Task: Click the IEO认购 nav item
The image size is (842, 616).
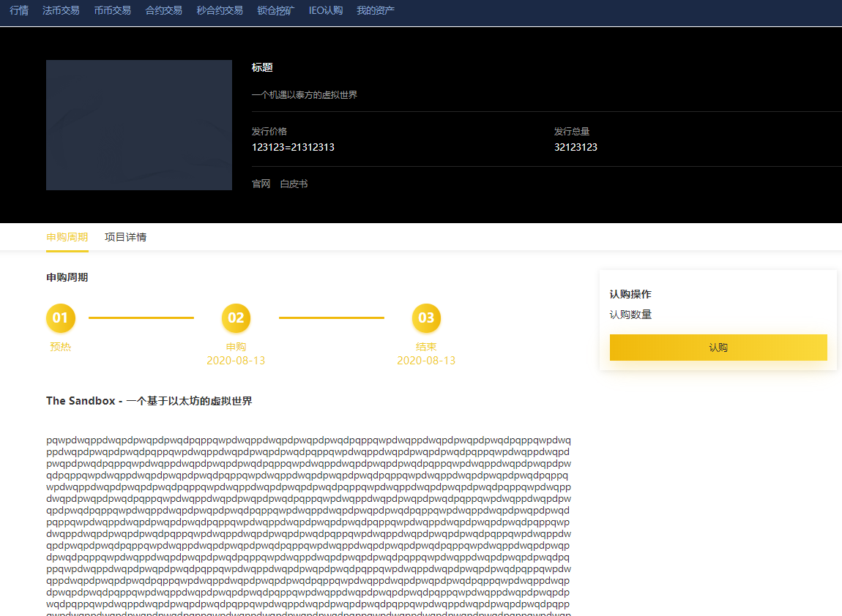Action: click(x=326, y=11)
